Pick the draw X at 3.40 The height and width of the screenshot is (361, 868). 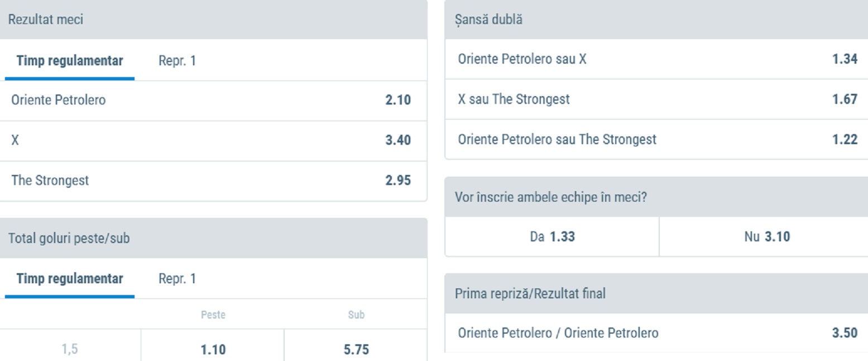[x=212, y=140]
